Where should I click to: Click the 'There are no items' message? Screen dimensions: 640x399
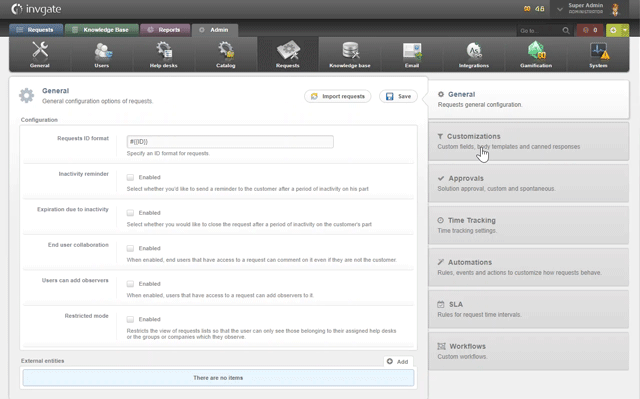click(x=218, y=378)
